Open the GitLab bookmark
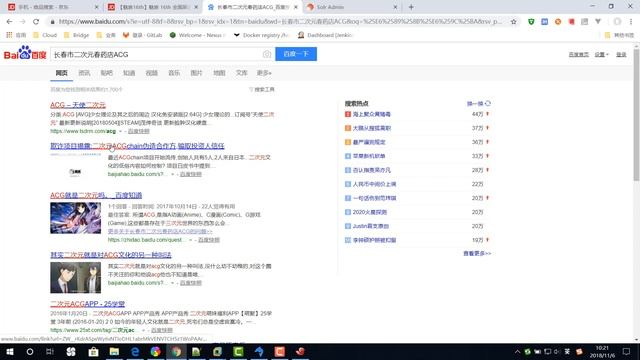Viewport: 640px width, 360px height. [x=142, y=35]
